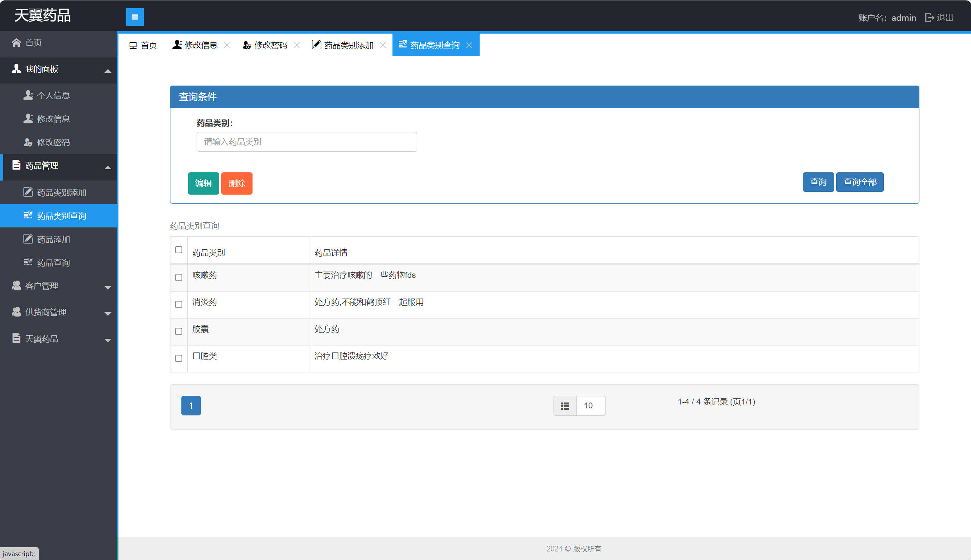Close the 修改信息 tab
The width and height of the screenshot is (971, 560).
pyautogui.click(x=227, y=45)
